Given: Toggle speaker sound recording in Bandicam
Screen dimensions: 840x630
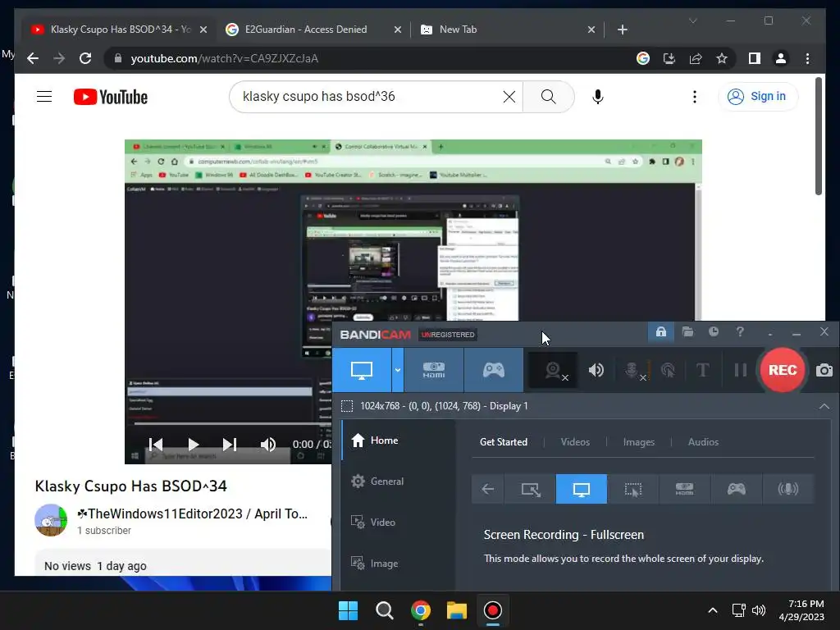Looking at the screenshot, I should (596, 370).
